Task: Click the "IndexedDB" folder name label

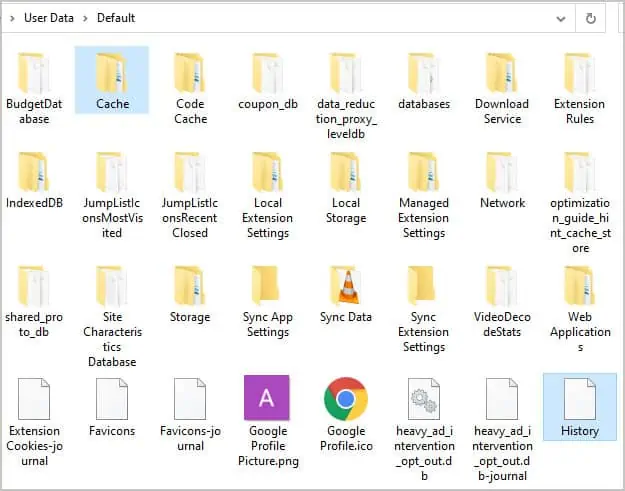Action: (34, 203)
